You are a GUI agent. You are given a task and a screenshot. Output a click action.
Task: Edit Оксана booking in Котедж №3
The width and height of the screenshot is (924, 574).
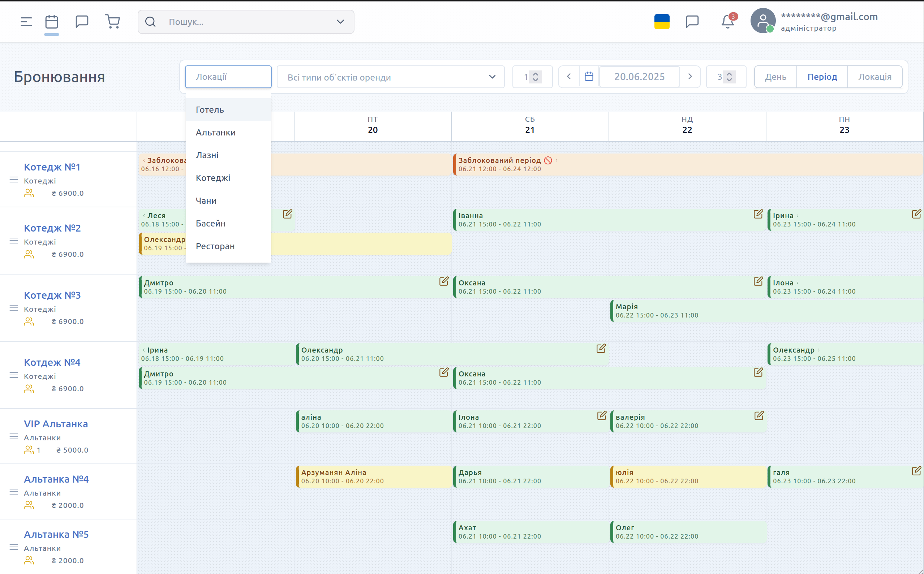pyautogui.click(x=758, y=281)
